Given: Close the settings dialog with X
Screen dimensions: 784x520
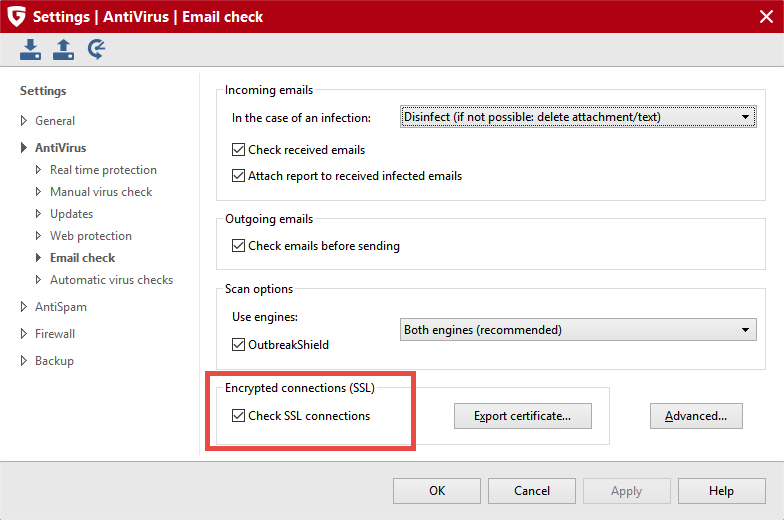Looking at the screenshot, I should coord(766,16).
